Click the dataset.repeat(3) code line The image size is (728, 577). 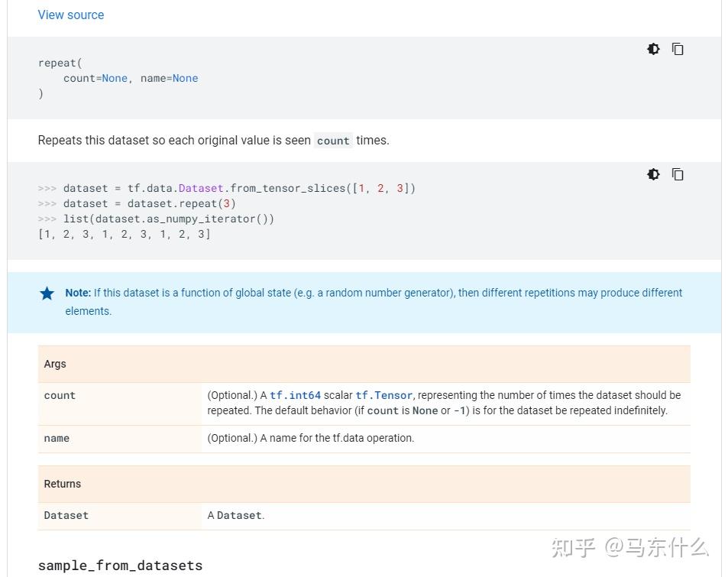pyautogui.click(x=149, y=203)
